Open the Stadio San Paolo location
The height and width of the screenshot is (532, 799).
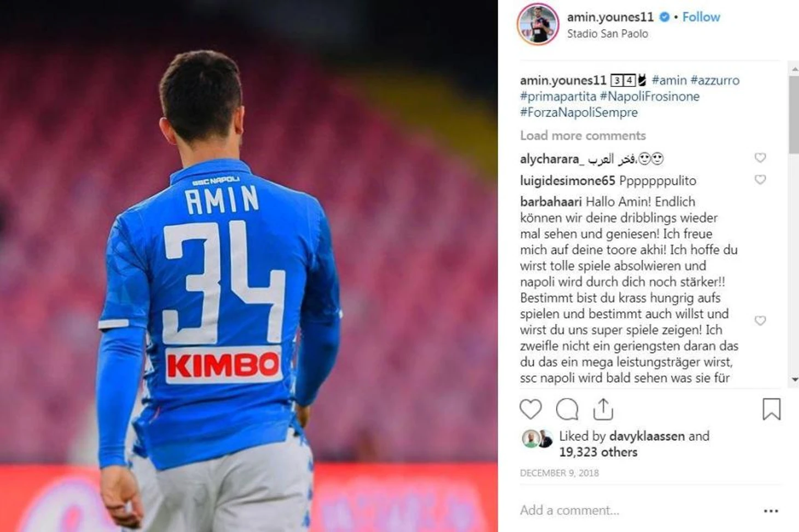click(607, 34)
